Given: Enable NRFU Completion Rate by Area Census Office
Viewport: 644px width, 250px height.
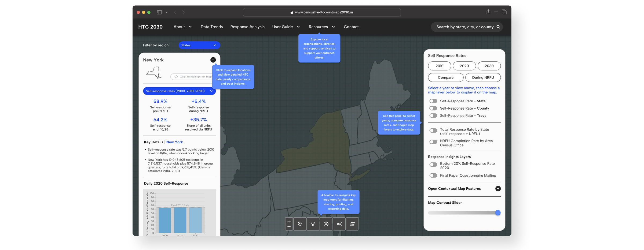Looking at the screenshot, I should click(x=433, y=142).
